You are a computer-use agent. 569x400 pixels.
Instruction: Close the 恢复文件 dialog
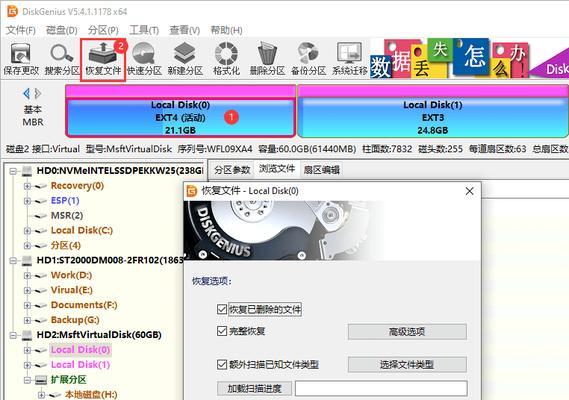[469, 191]
